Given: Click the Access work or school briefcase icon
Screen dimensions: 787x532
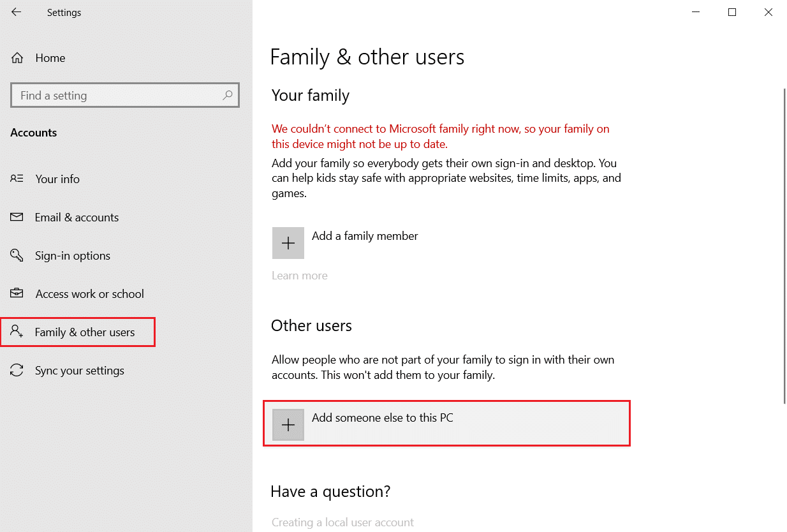Looking at the screenshot, I should (17, 294).
